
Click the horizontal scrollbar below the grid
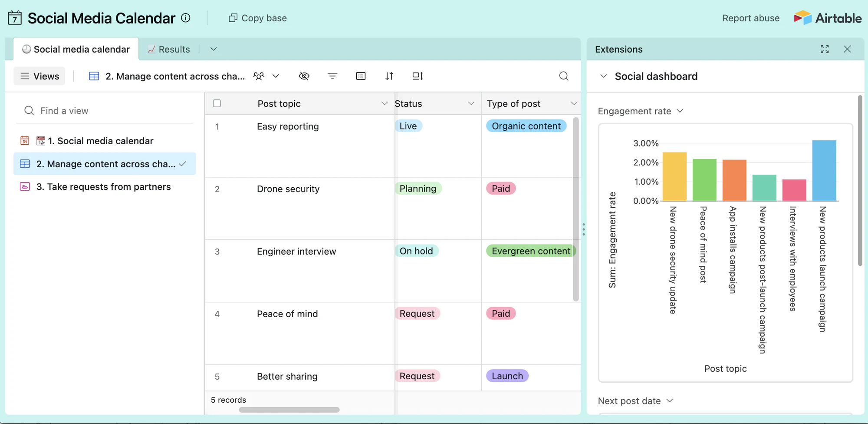click(x=289, y=410)
